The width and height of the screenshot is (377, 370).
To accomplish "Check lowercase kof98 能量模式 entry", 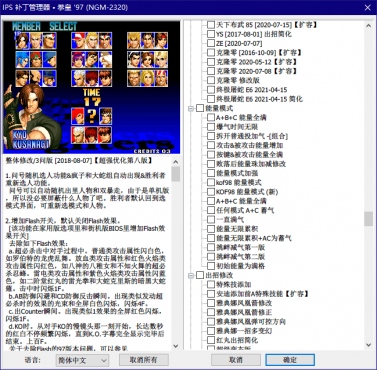I will point(211,182).
